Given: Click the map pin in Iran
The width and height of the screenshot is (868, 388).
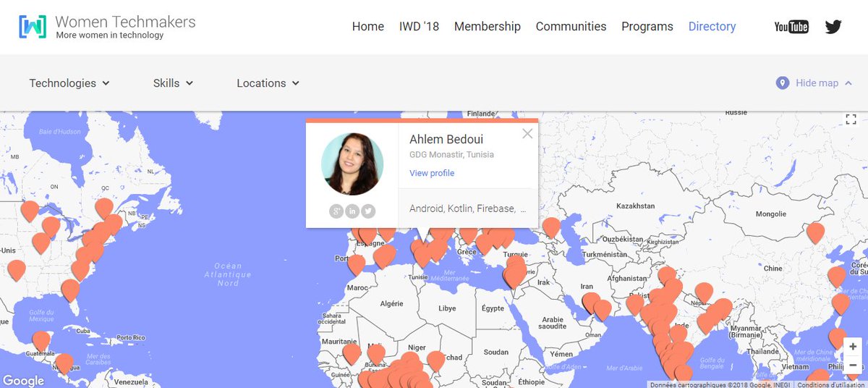Looking at the screenshot, I should tap(590, 302).
